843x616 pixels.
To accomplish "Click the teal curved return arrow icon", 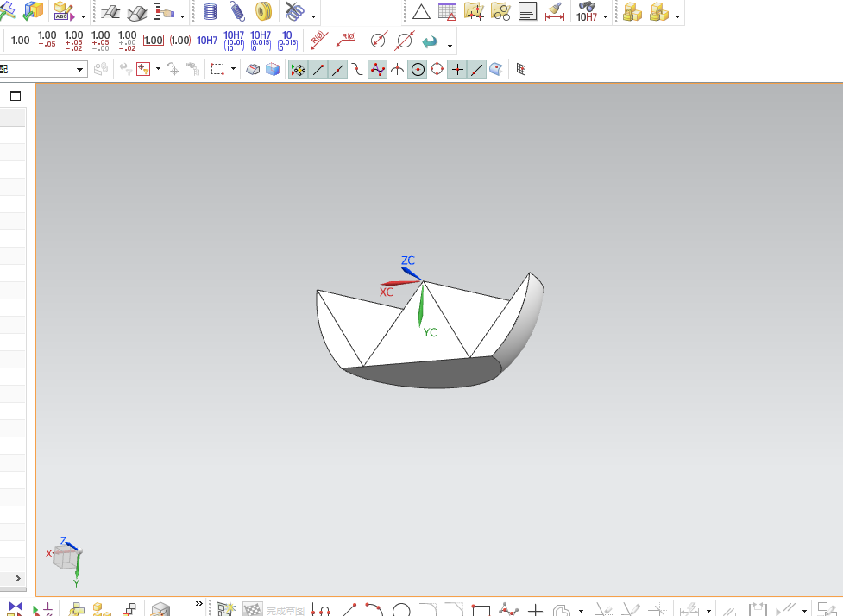I will point(430,41).
